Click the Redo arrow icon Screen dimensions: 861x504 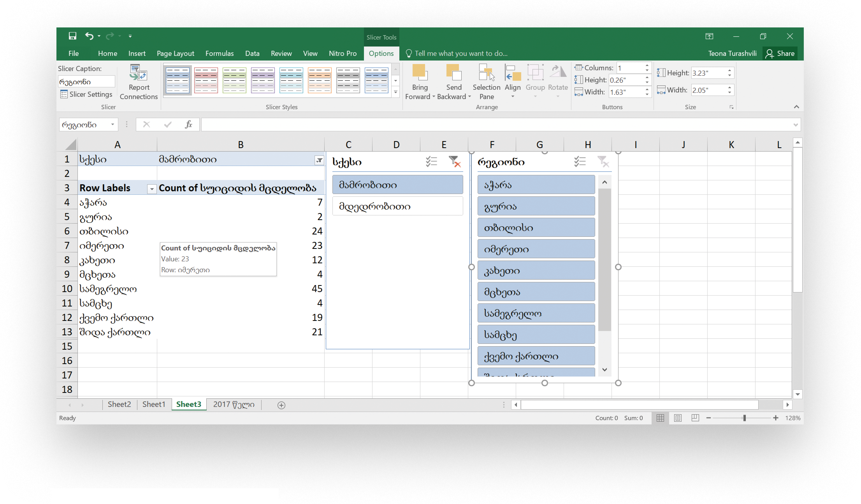110,36
